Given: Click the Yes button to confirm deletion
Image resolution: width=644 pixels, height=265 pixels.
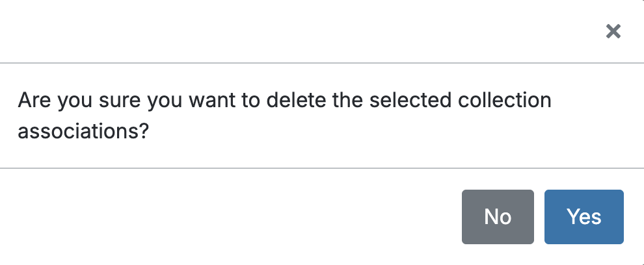Looking at the screenshot, I should (584, 217).
